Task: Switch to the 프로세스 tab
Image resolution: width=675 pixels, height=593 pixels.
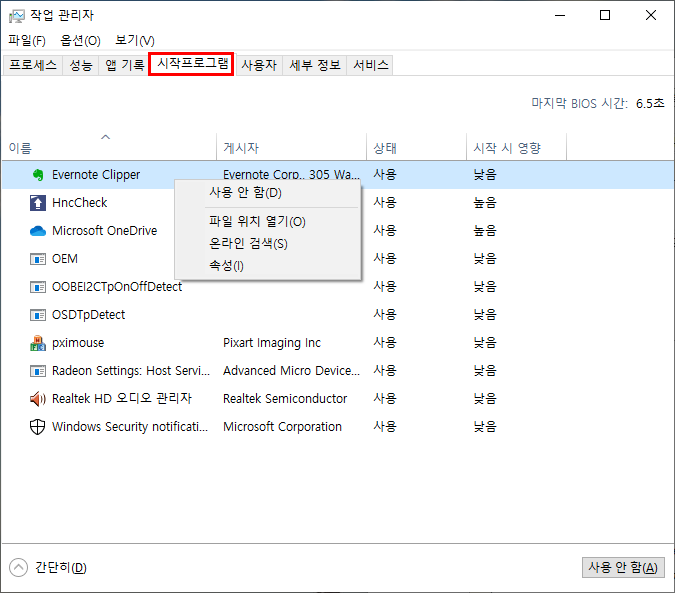Action: click(33, 65)
